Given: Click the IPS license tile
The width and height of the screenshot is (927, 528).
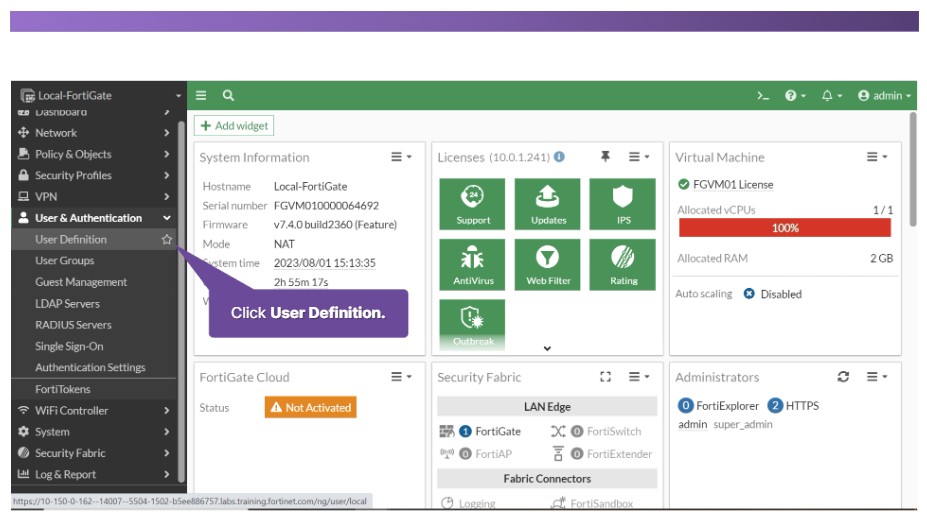Looking at the screenshot, I should tap(623, 203).
